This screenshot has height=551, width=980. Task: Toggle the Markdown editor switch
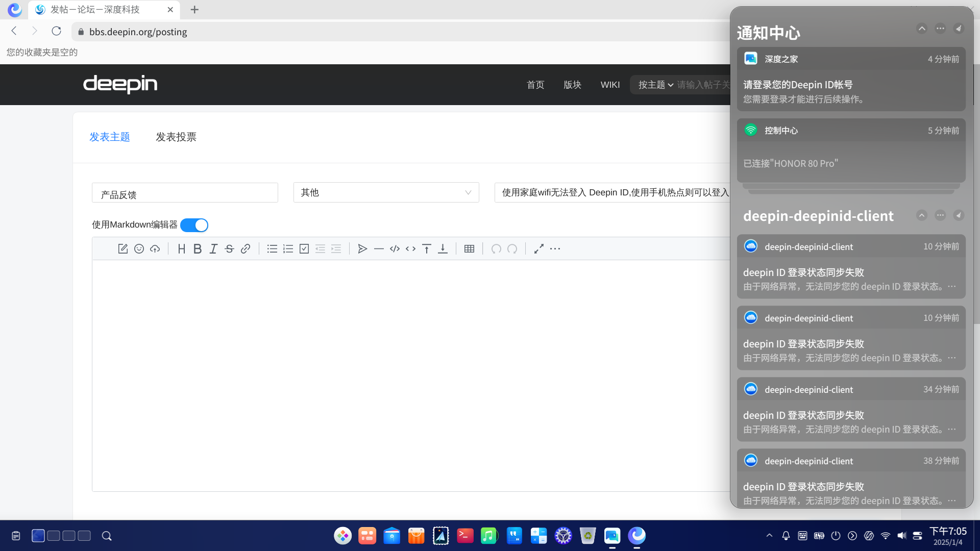[x=194, y=225]
